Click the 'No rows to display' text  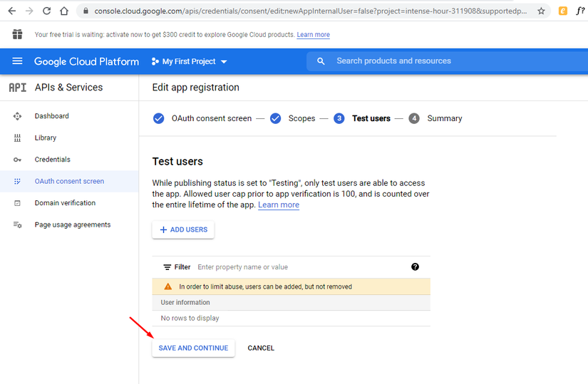190,318
